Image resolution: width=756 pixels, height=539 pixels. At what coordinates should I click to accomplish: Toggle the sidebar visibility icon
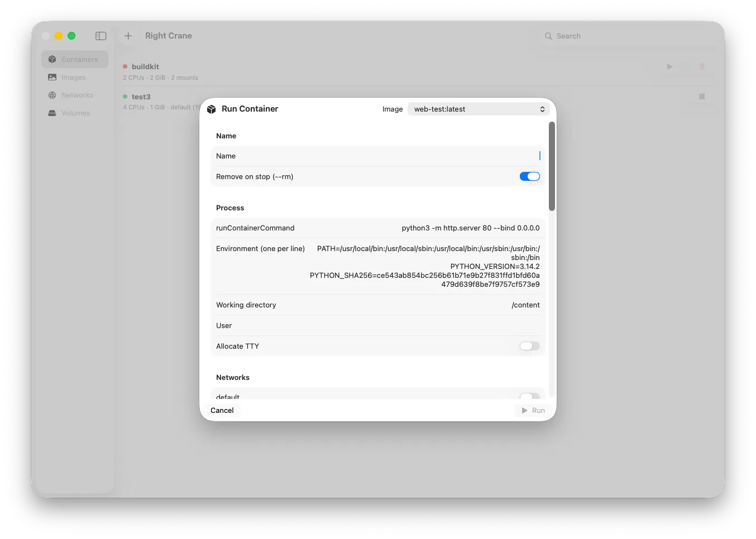[x=101, y=36]
